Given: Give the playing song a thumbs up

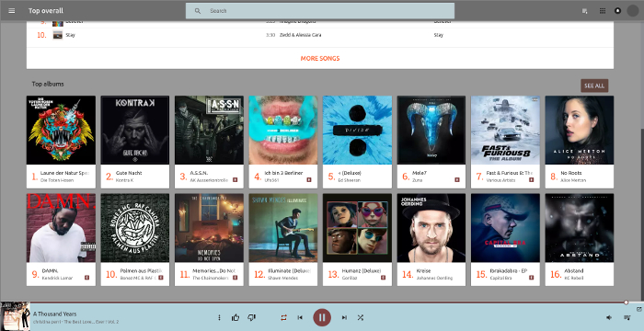Looking at the screenshot, I should [236, 317].
